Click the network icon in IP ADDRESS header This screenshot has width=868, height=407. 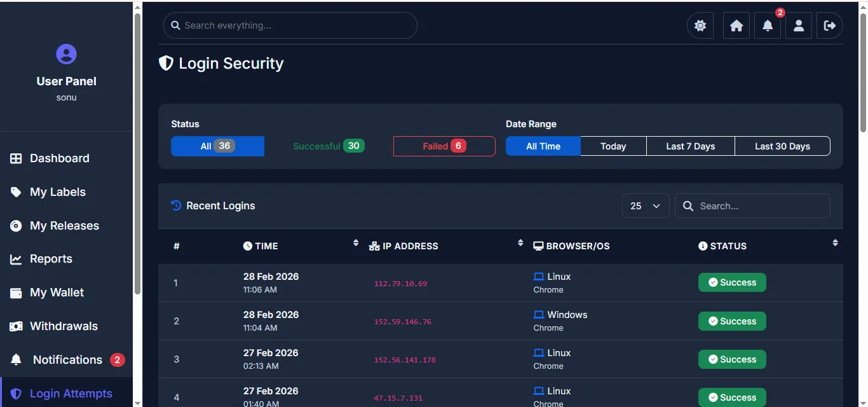374,246
